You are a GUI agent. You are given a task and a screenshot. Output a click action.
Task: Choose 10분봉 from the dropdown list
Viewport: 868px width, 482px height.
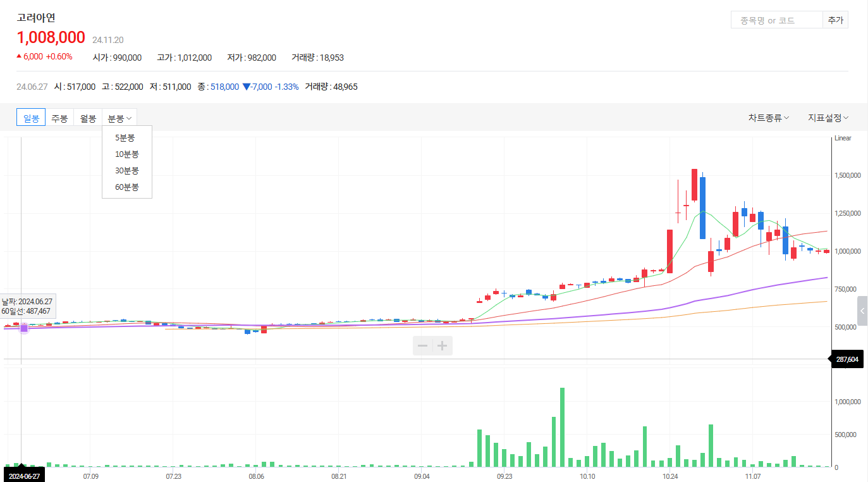click(126, 154)
